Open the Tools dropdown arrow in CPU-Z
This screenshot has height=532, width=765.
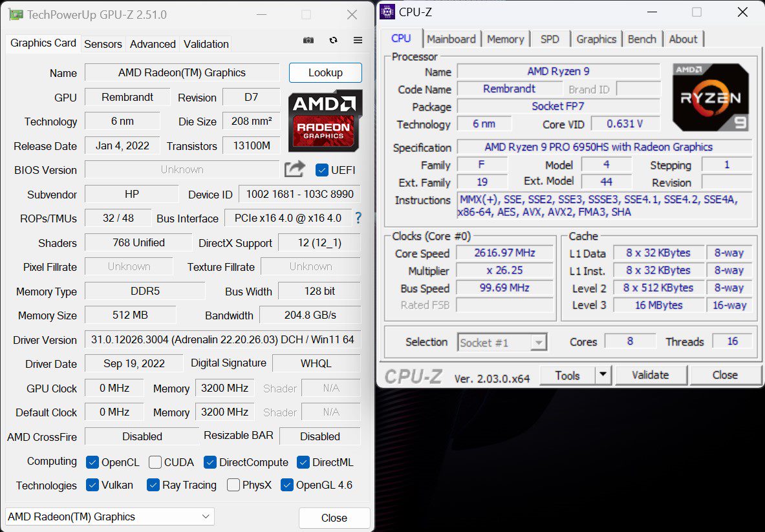point(603,375)
